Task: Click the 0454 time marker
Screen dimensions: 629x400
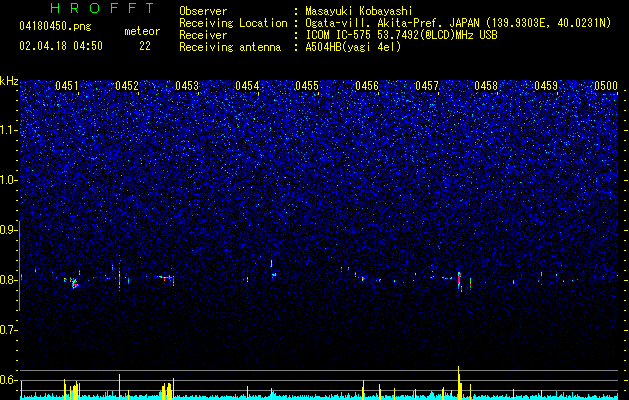Action: (x=247, y=86)
